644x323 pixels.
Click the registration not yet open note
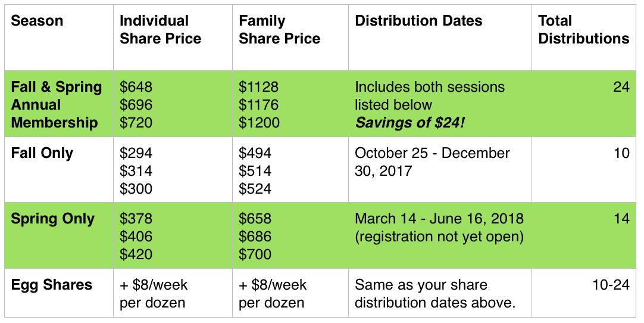[x=439, y=237]
